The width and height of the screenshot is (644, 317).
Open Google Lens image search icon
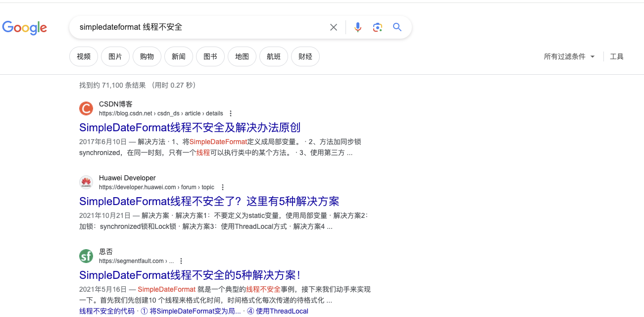(378, 27)
